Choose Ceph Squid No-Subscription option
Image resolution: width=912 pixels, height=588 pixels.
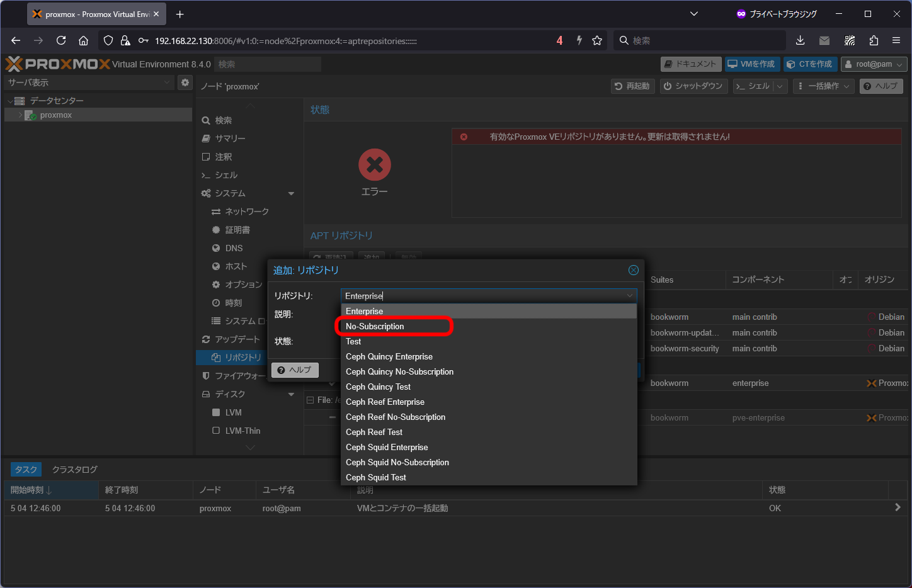(x=397, y=462)
